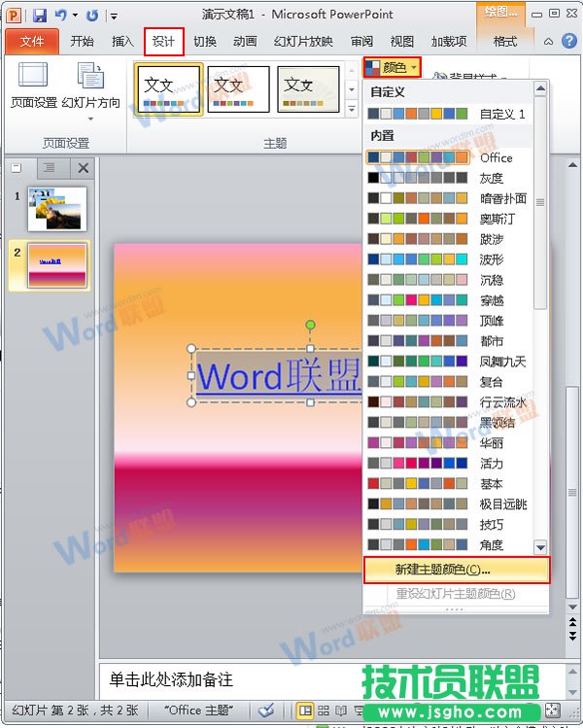
Task: Select the slide 1 thumbnail
Action: pos(57,208)
